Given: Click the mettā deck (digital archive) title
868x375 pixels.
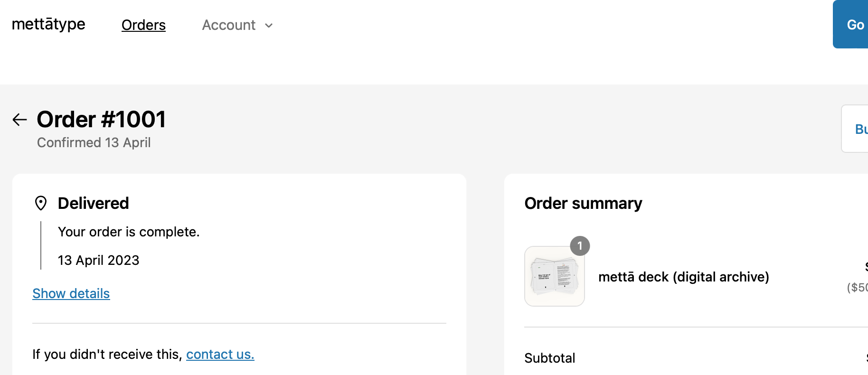Looking at the screenshot, I should click(x=683, y=277).
